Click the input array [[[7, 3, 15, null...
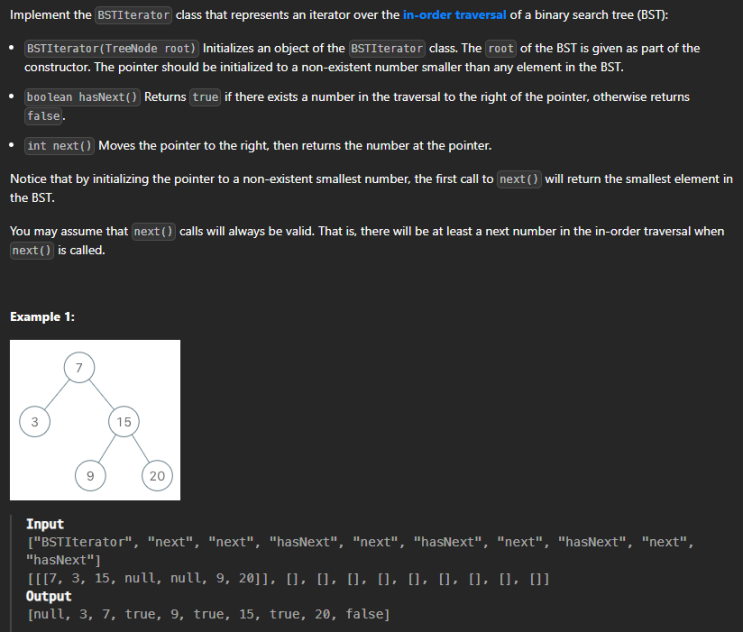This screenshot has height=632, width=743. (288, 578)
